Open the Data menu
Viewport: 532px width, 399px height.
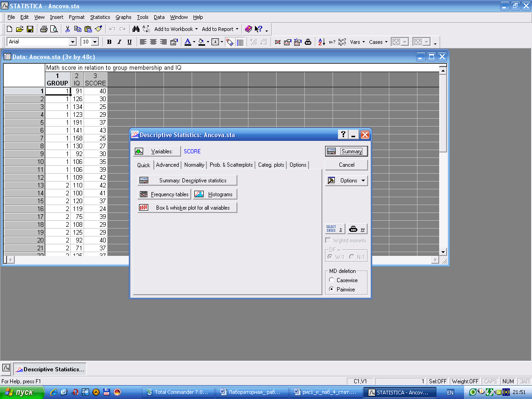[159, 17]
